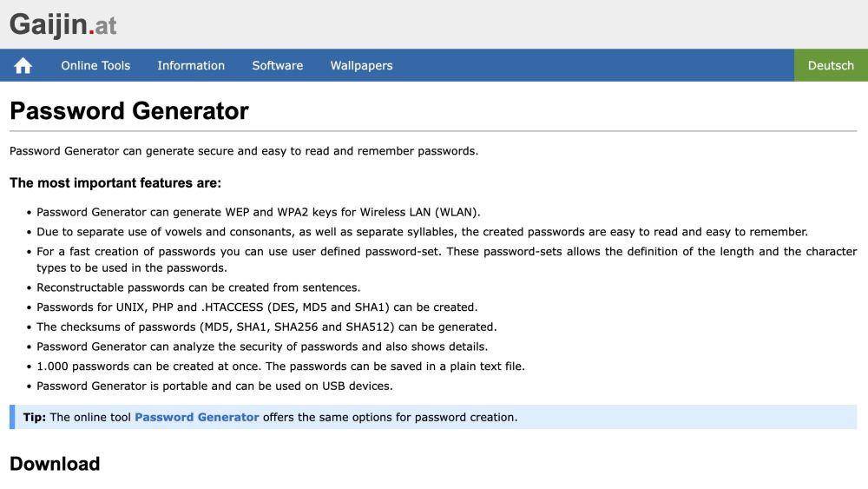Viewport: 868px width, 489px height.
Task: Switch language with the Deutsch button
Action: (x=831, y=65)
